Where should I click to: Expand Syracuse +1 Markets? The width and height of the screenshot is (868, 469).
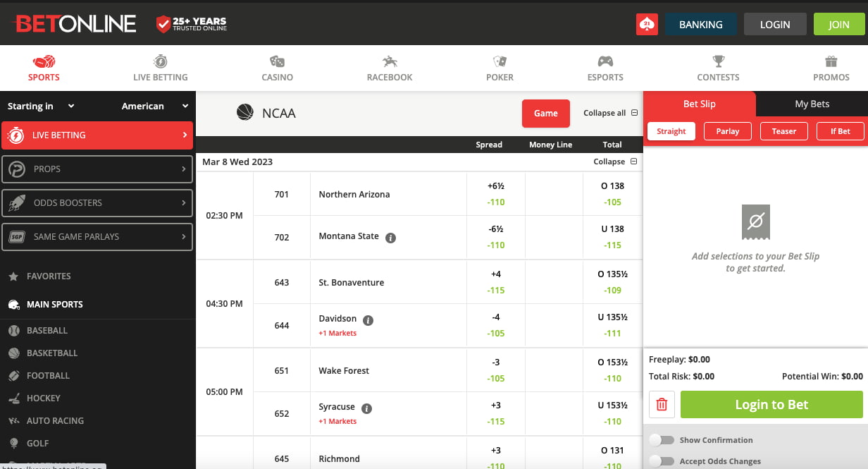click(337, 421)
